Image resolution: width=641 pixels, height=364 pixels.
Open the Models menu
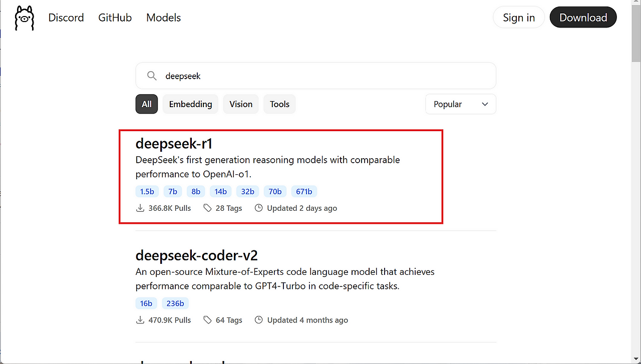click(163, 18)
